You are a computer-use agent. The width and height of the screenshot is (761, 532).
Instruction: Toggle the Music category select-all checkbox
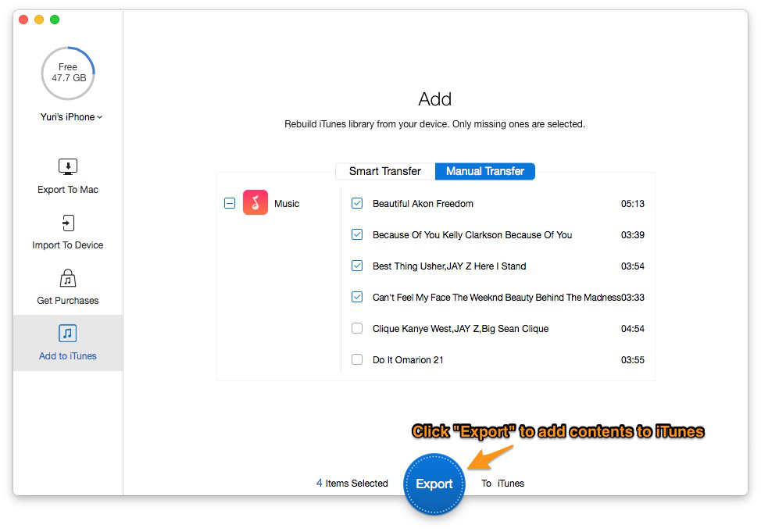pos(230,203)
